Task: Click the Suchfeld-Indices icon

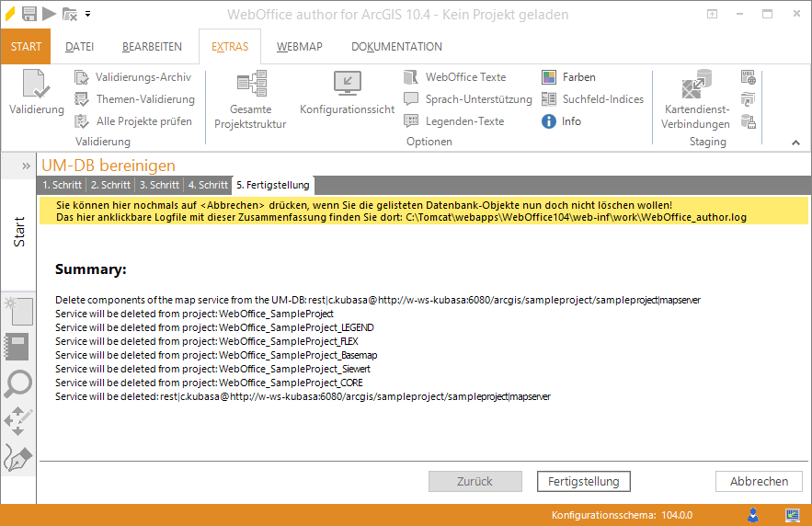Action: pos(549,99)
